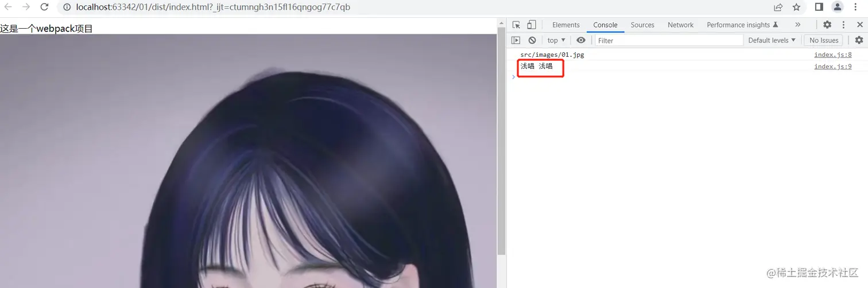Screen dimensions: 868x288
Task: Show more DevTools tabs chevron
Action: [797, 25]
